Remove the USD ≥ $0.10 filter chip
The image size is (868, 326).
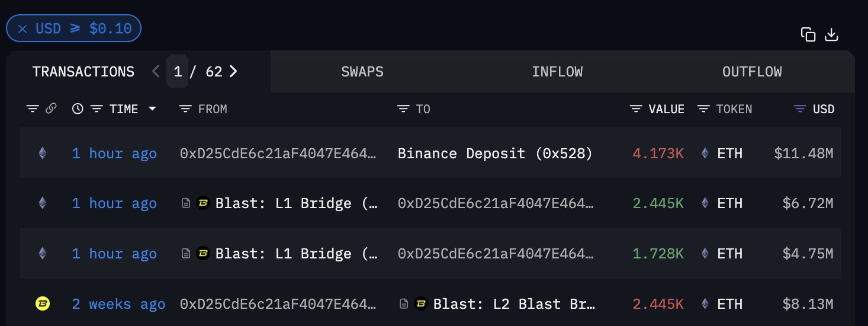22,29
